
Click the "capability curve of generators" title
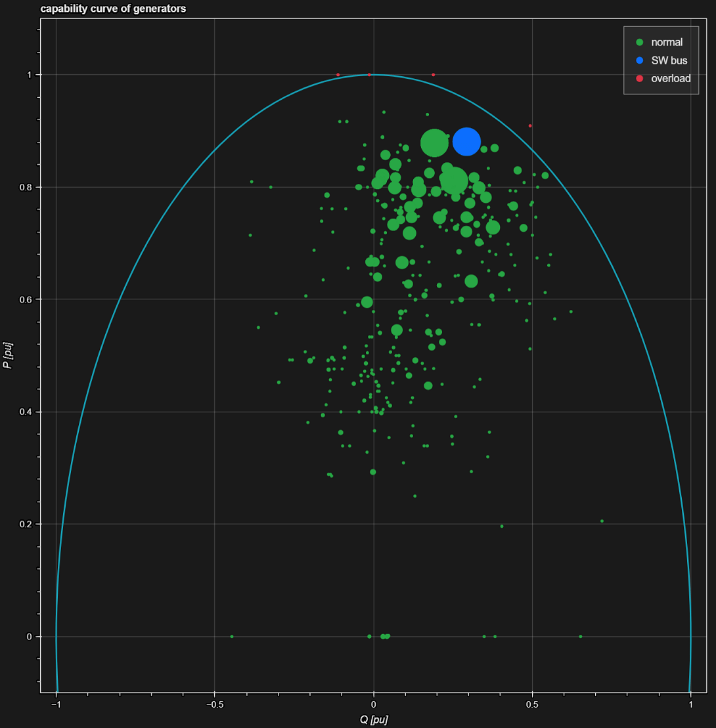click(113, 9)
